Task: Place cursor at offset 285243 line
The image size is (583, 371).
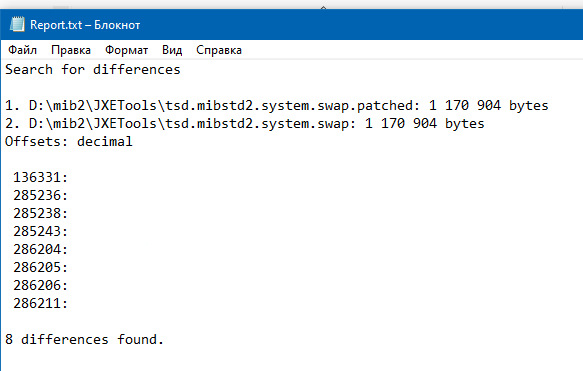Action: point(41,232)
